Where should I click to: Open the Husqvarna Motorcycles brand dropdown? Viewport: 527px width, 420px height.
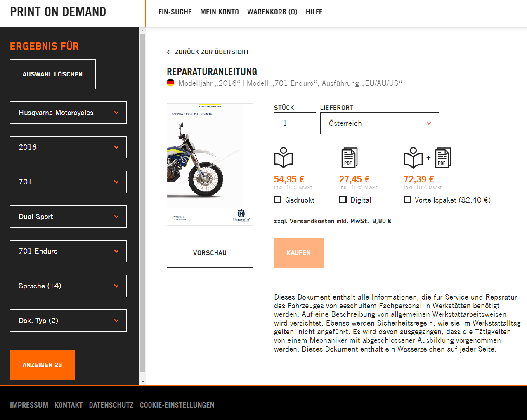point(68,113)
